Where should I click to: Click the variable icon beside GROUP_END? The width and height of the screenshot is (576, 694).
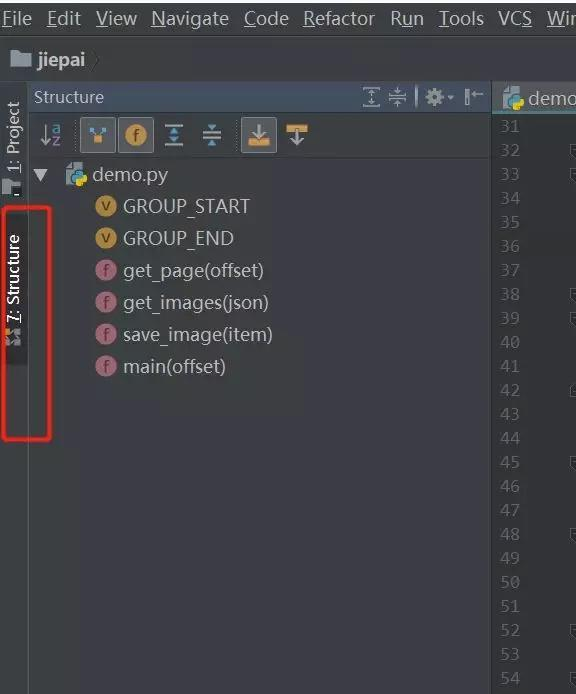(106, 238)
